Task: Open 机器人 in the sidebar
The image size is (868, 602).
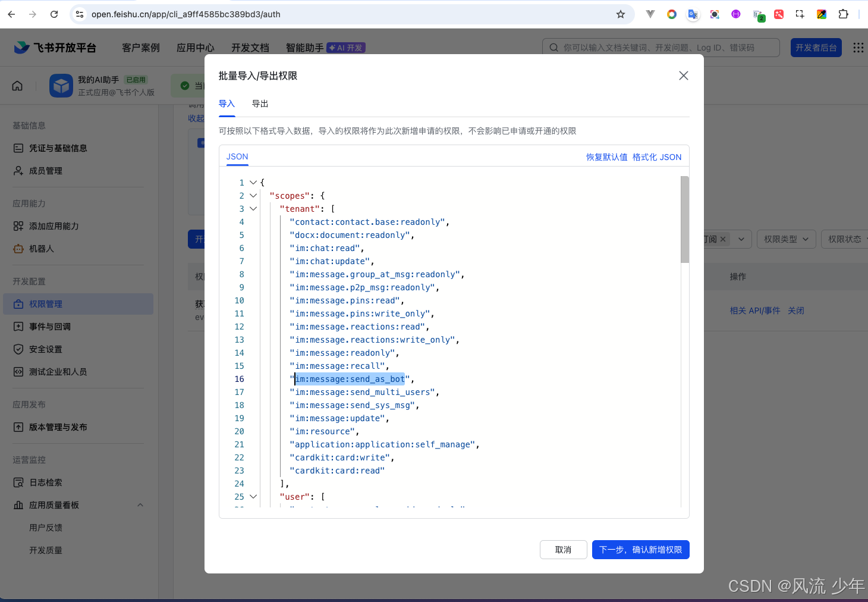Action: tap(42, 249)
